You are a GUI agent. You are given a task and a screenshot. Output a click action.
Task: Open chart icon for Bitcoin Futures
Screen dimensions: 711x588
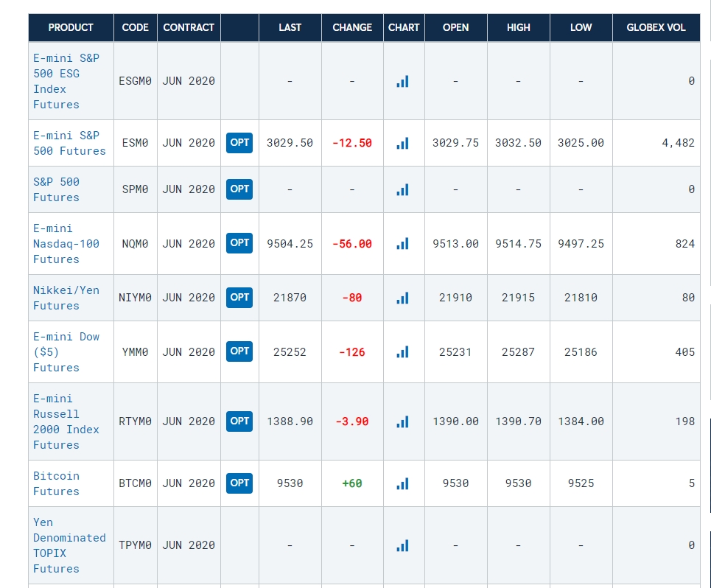pyautogui.click(x=403, y=483)
